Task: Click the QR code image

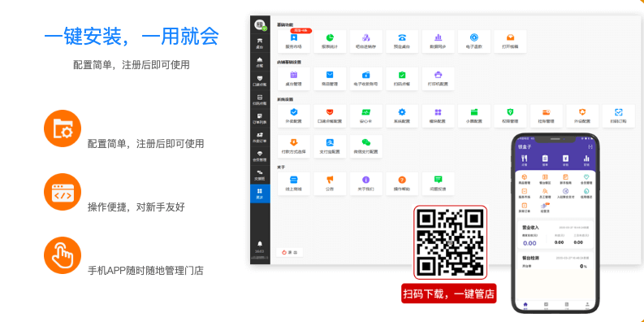Action: coord(450,242)
